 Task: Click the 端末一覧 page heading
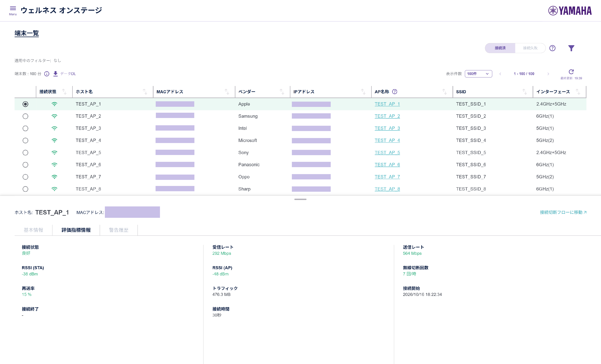click(x=27, y=33)
